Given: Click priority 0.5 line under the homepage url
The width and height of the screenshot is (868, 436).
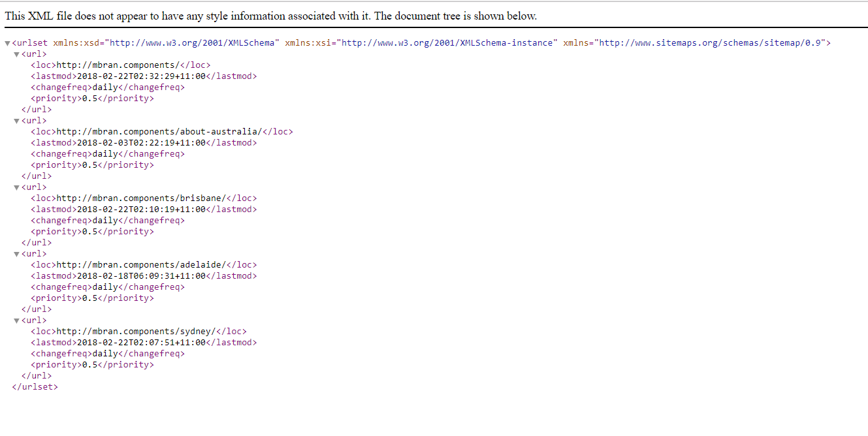Looking at the screenshot, I should coord(92,98).
